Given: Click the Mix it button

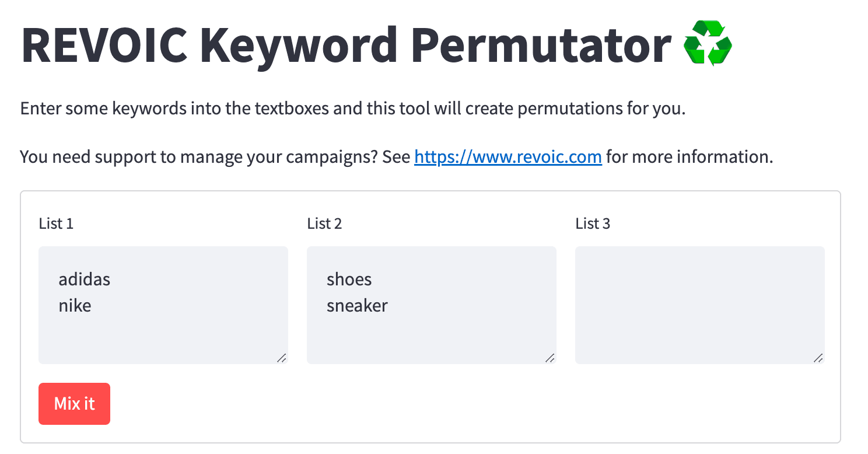Looking at the screenshot, I should (74, 404).
